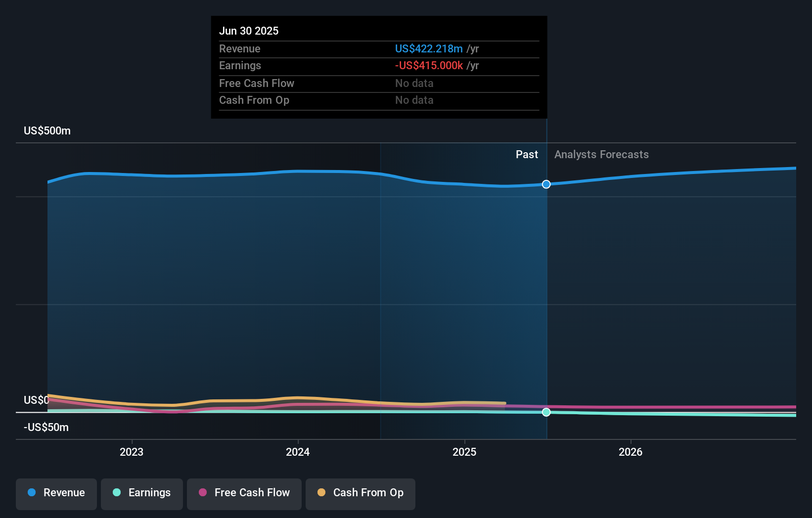Click the 2025 x-axis label
The height and width of the screenshot is (518, 812).
464,452
